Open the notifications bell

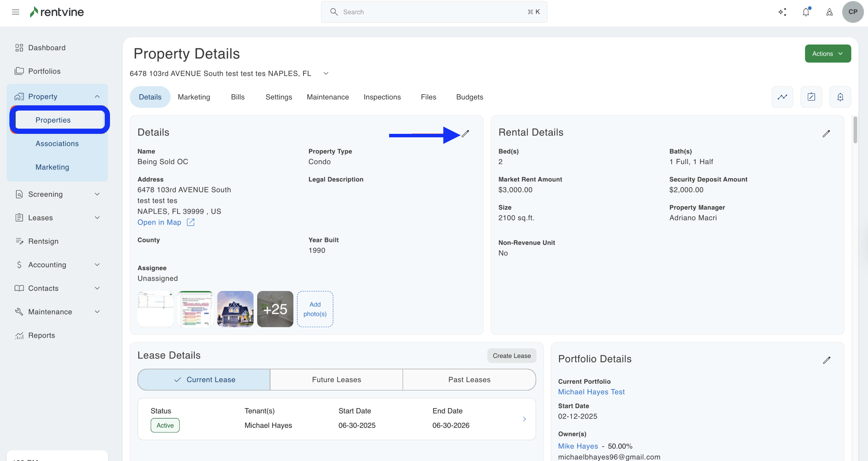click(x=806, y=12)
